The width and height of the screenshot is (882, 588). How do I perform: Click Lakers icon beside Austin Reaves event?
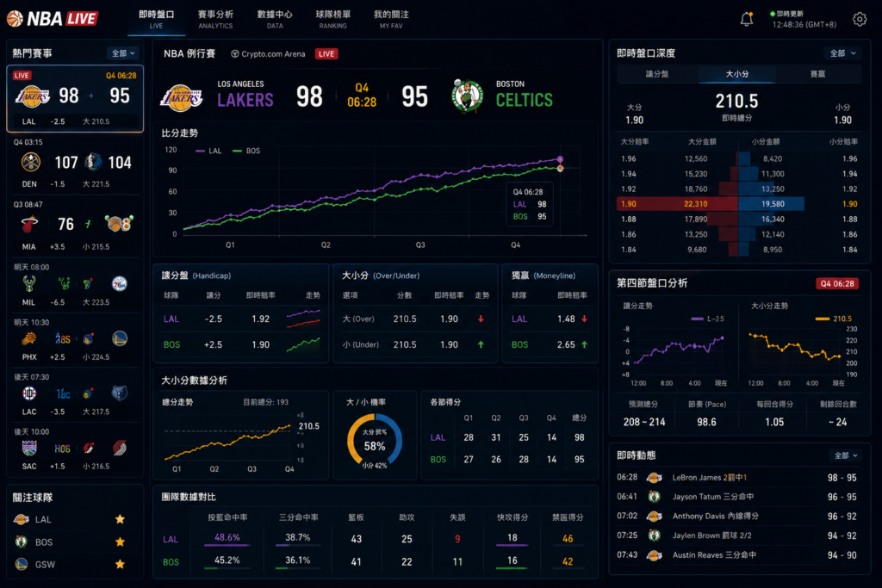[x=654, y=555]
